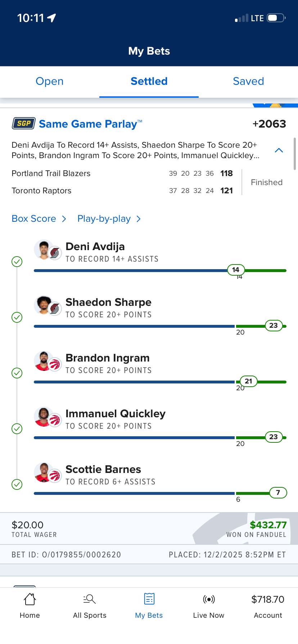Open the Box Score arrow link
This screenshot has width=298, height=644.
(64, 219)
